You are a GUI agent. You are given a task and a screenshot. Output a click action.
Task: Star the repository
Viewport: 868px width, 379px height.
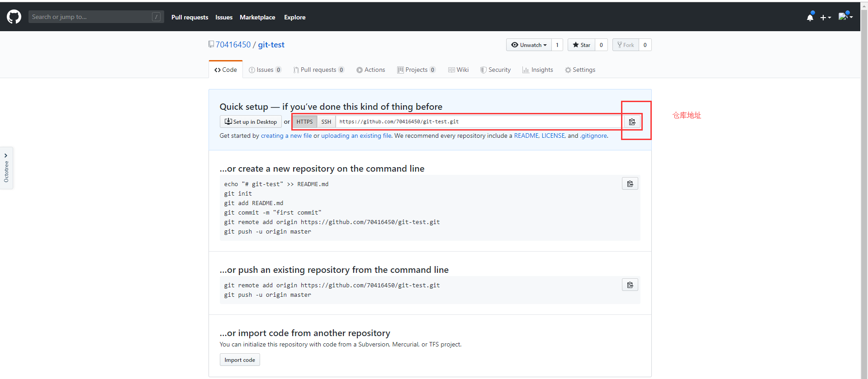tap(581, 45)
